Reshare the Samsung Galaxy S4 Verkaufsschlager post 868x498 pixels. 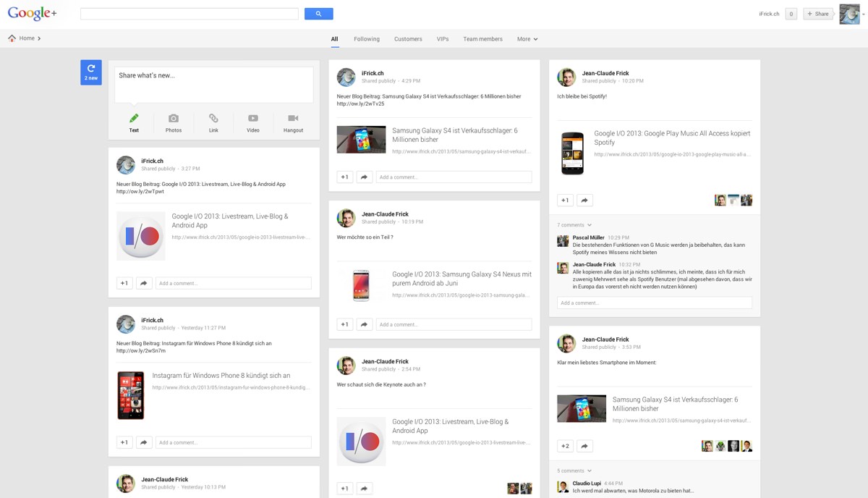[x=365, y=177]
